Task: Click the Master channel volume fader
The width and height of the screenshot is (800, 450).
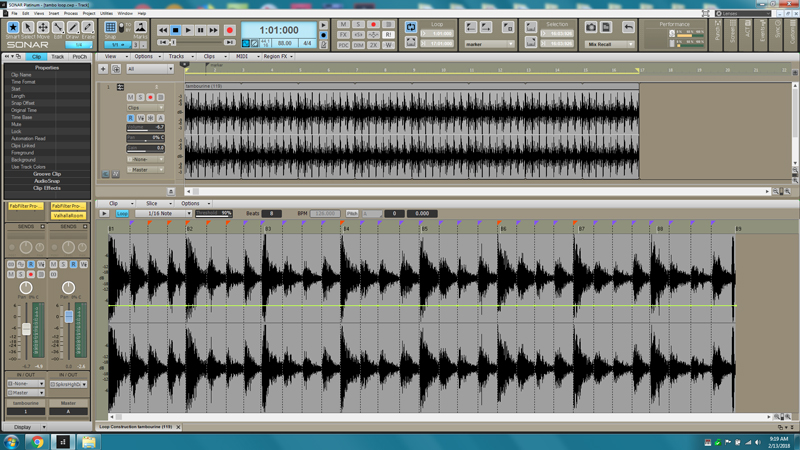Action: pos(69,318)
